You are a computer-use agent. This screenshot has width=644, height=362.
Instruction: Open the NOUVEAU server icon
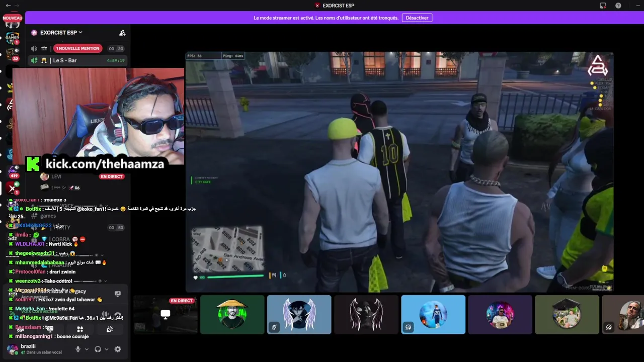coord(13,18)
